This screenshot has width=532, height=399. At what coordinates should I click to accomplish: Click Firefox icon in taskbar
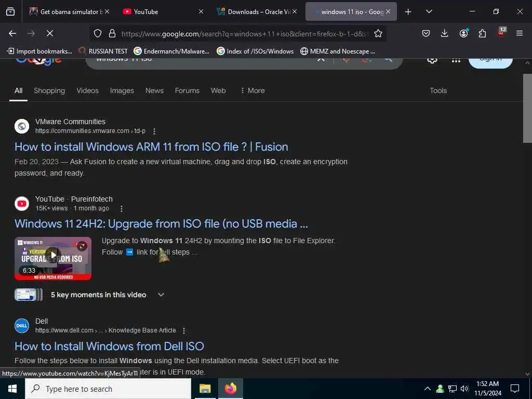click(x=230, y=389)
